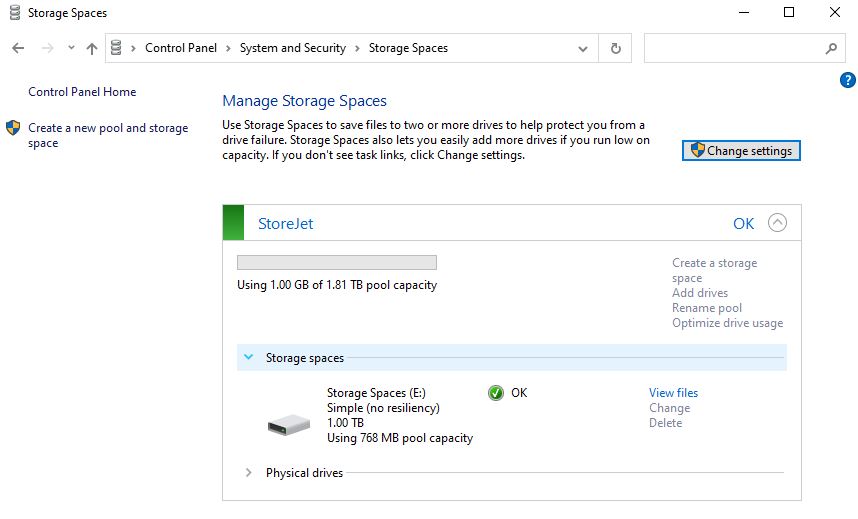
Task: Click the Storage Spaces address bar icon
Action: (x=116, y=48)
